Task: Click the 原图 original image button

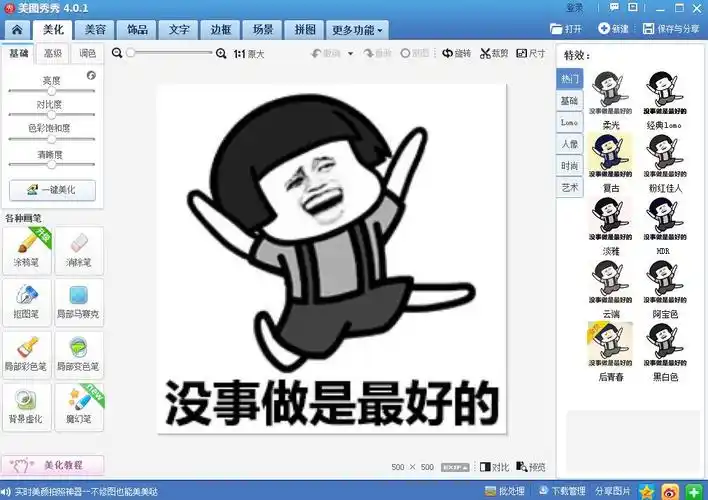Action: coord(415,53)
